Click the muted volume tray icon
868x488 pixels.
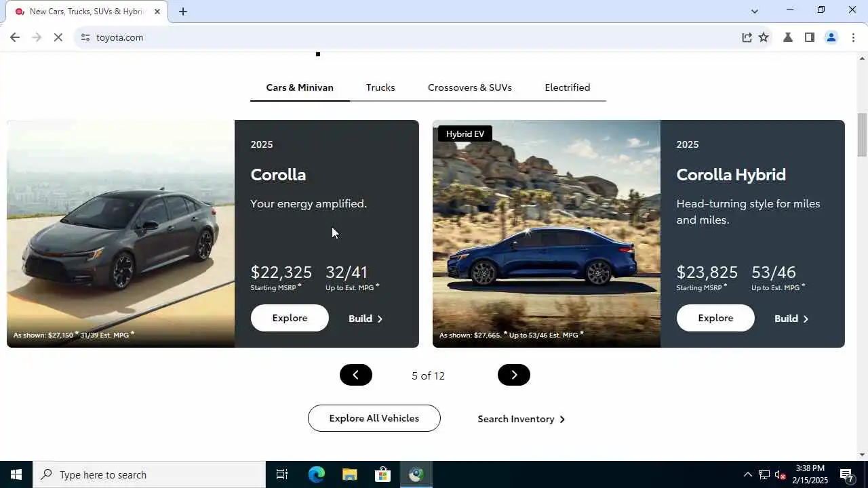[x=780, y=474]
